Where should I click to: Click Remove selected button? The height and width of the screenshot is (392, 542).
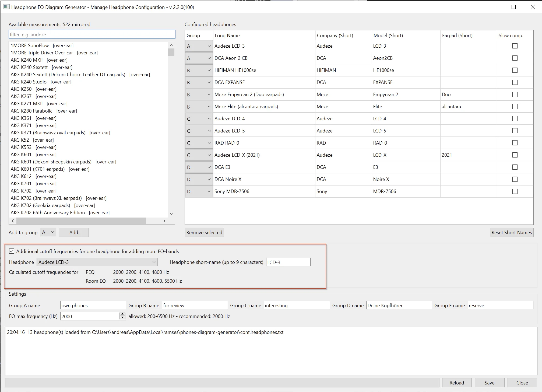[x=204, y=232]
